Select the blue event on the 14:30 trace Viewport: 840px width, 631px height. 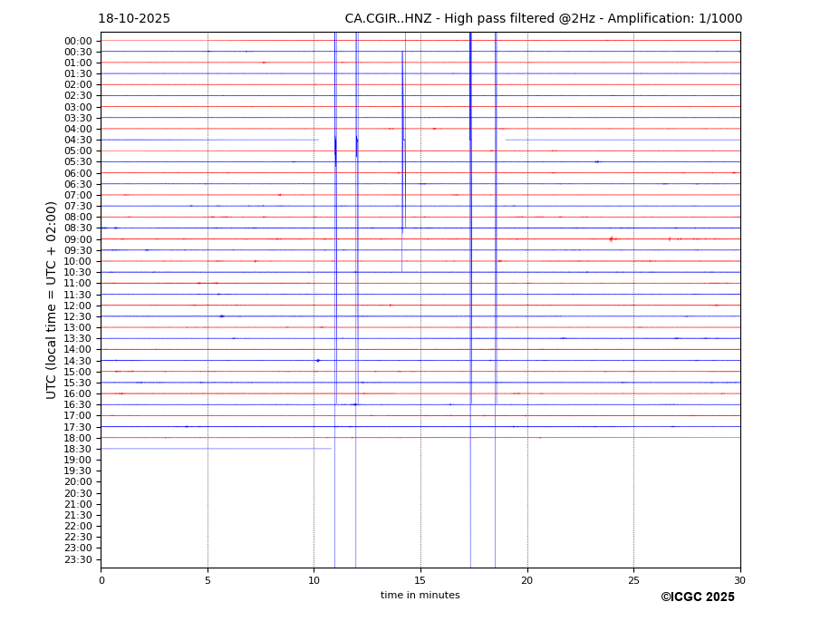pos(317,361)
